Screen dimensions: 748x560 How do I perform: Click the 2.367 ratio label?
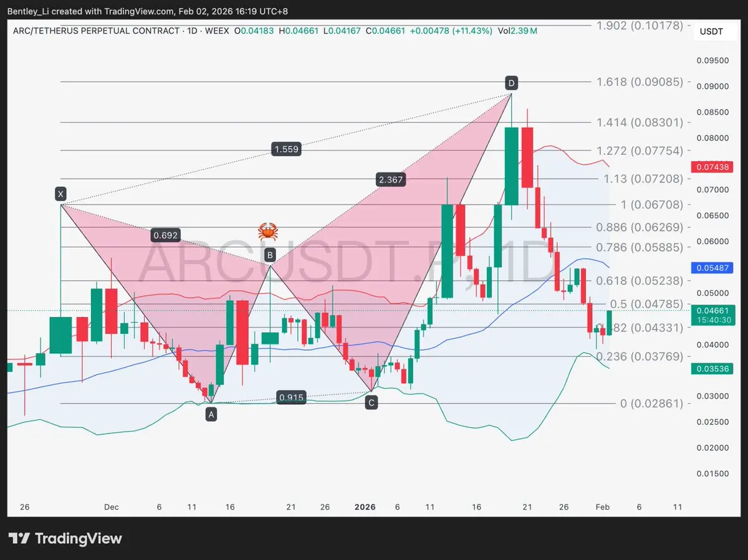tap(391, 180)
